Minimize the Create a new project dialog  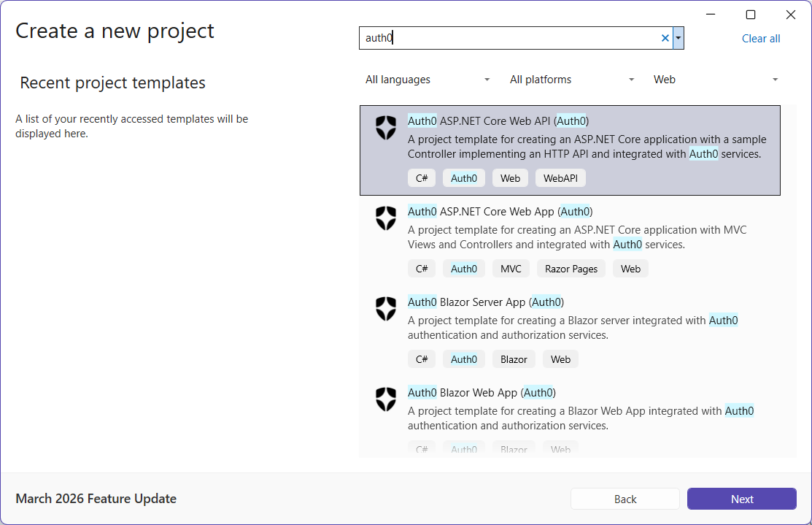click(x=711, y=15)
